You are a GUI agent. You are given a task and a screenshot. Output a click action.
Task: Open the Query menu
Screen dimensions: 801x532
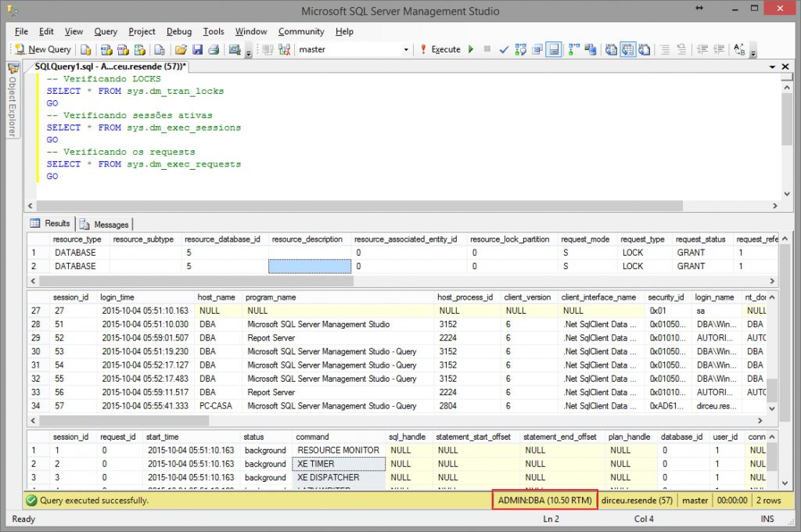point(106,31)
